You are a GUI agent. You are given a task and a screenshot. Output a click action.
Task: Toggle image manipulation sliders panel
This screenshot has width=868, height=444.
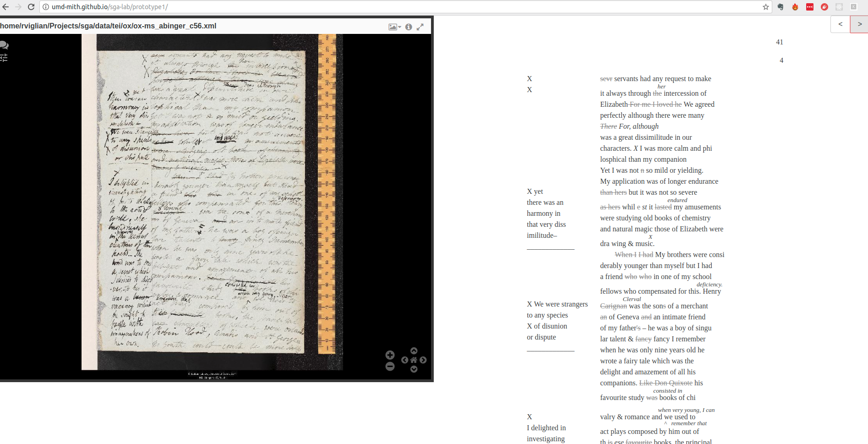[x=4, y=58]
